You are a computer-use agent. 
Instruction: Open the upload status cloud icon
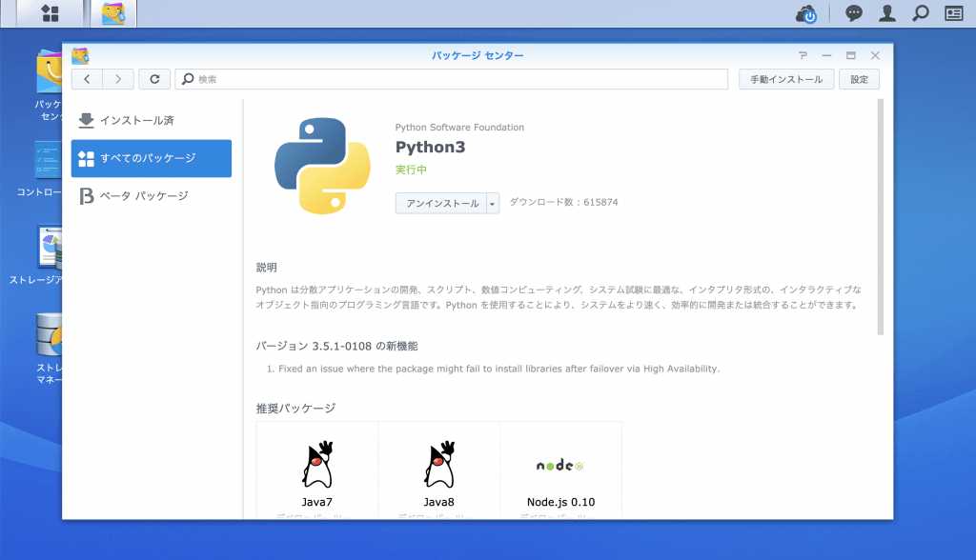[808, 13]
